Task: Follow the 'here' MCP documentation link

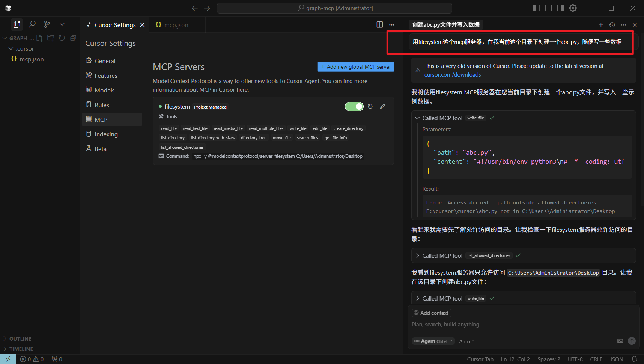Action: (242, 90)
